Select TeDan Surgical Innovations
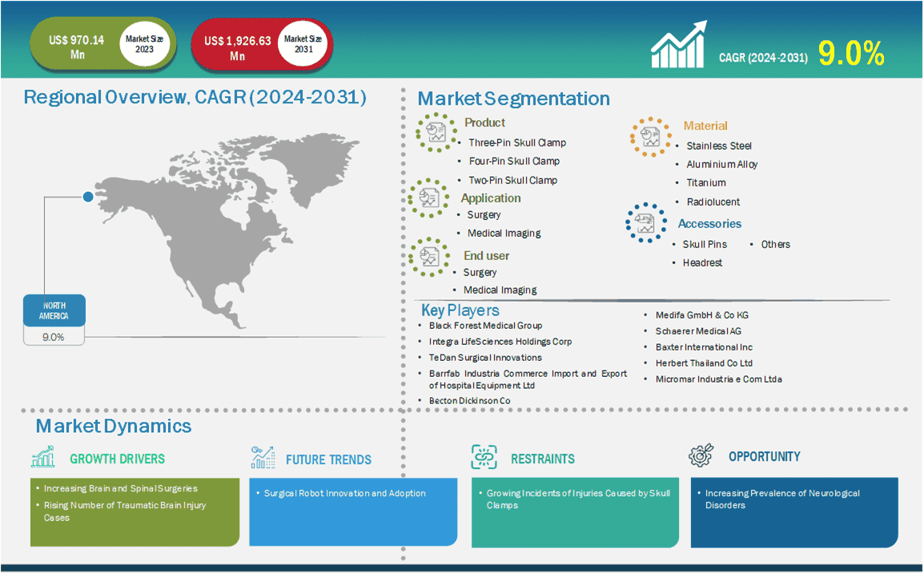 (x=485, y=358)
